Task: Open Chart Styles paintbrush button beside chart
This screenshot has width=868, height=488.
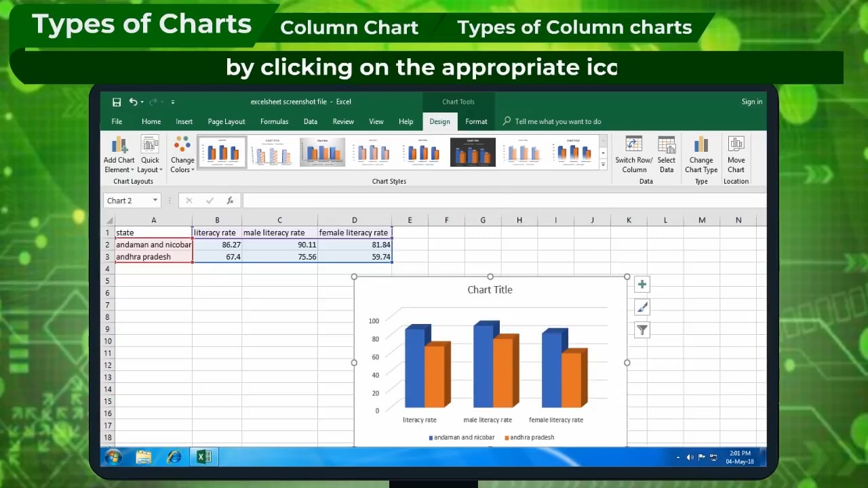Action: (642, 307)
